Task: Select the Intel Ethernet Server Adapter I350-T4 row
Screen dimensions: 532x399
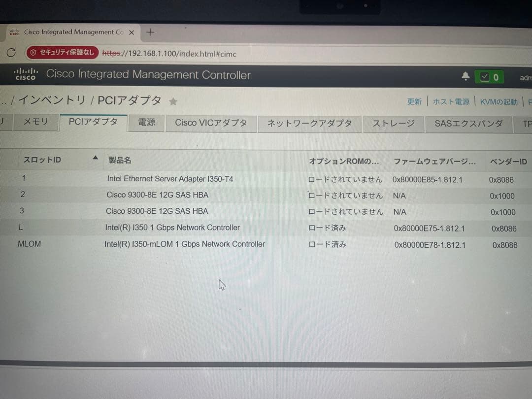Action: pyautogui.click(x=169, y=178)
